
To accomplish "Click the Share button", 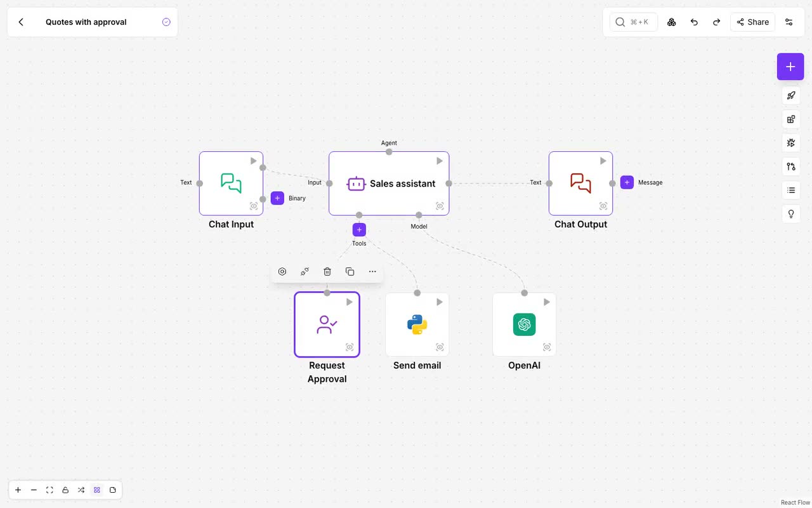I will [x=752, y=22].
